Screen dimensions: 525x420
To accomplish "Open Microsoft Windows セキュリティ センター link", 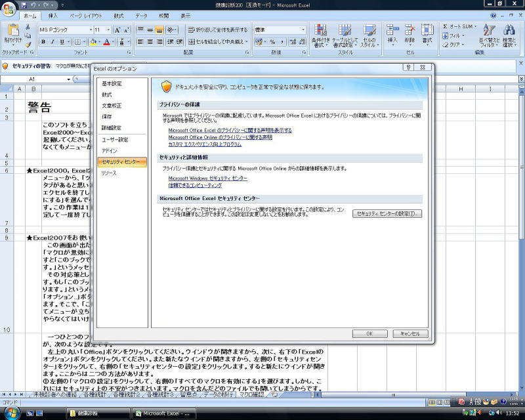I will click(x=207, y=178).
